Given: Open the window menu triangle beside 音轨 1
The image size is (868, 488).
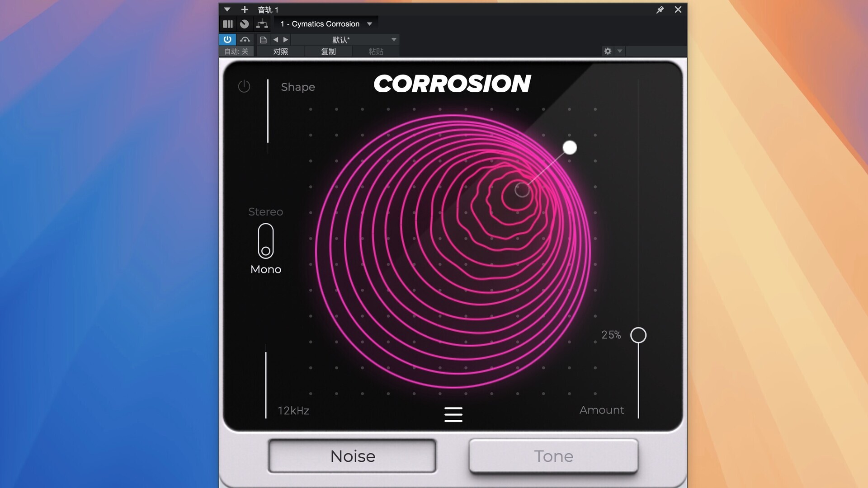Looking at the screenshot, I should coord(227,9).
